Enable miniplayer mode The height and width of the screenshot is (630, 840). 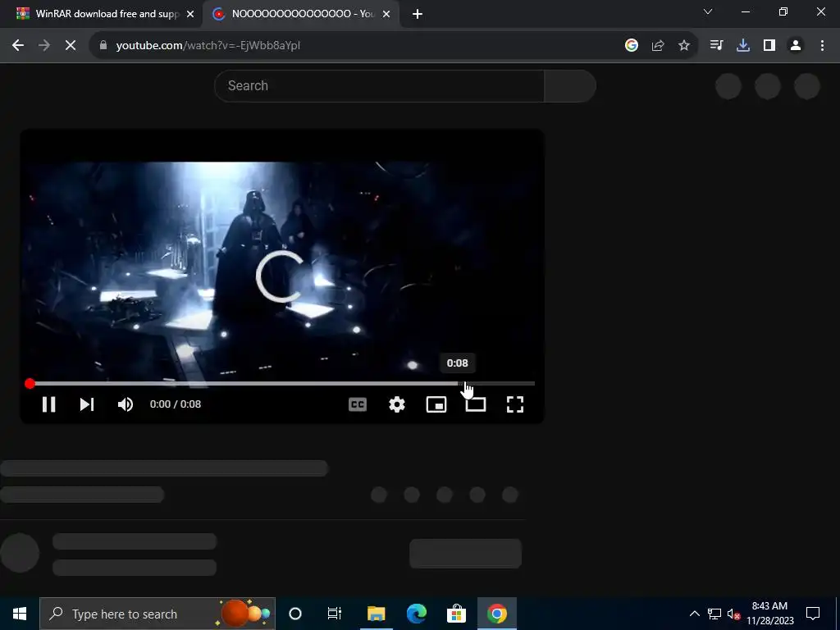[x=436, y=404]
